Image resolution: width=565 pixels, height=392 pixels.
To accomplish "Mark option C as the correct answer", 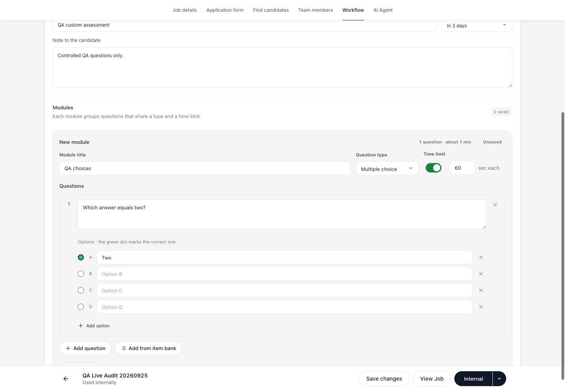I will point(81,290).
